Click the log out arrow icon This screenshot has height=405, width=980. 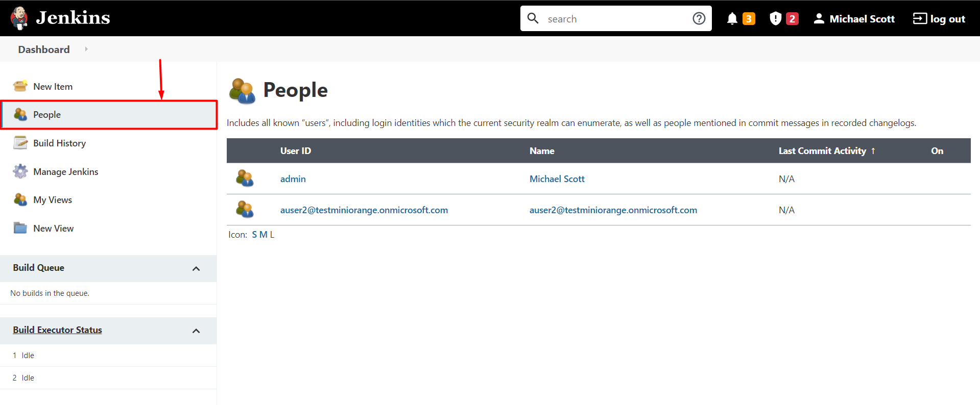pos(920,19)
